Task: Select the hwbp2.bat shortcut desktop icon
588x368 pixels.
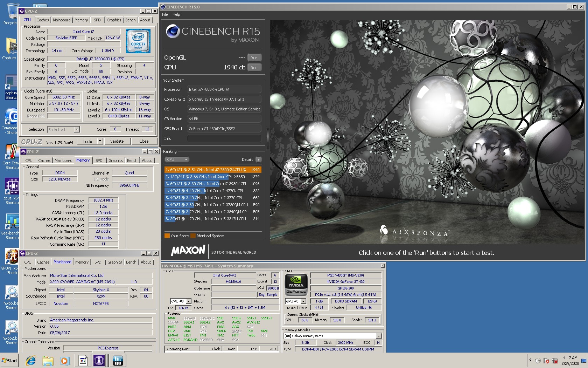Action: (x=12, y=332)
